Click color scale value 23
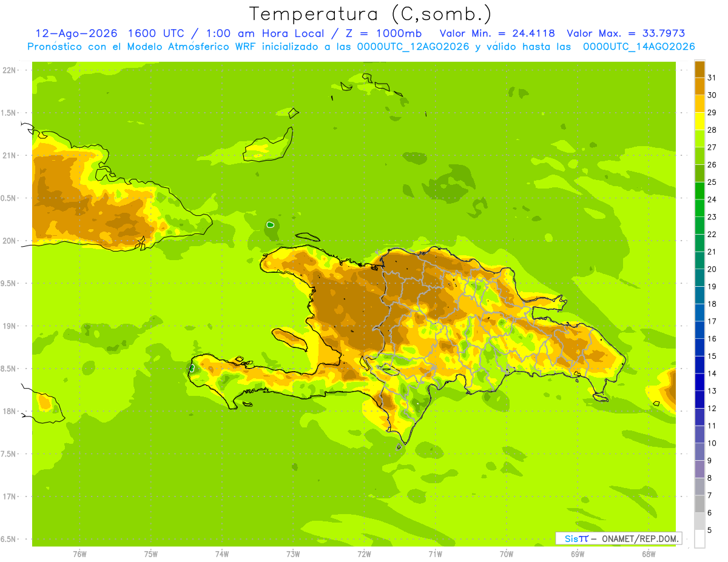 coord(712,217)
